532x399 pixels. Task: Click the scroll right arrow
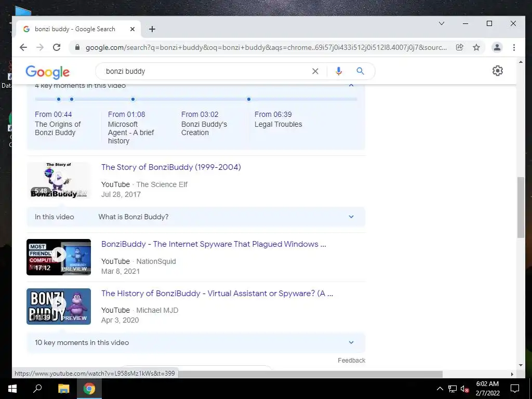512,374
